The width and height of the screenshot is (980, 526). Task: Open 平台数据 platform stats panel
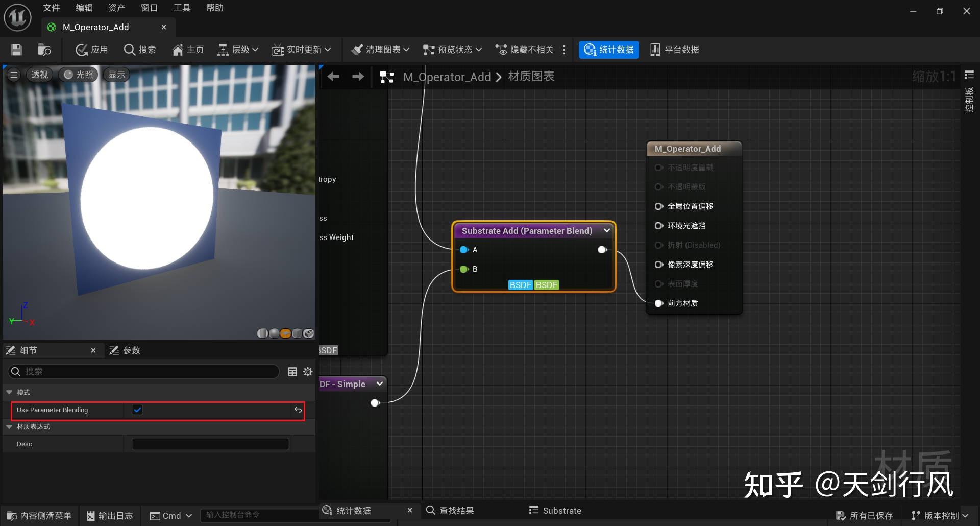[674, 50]
